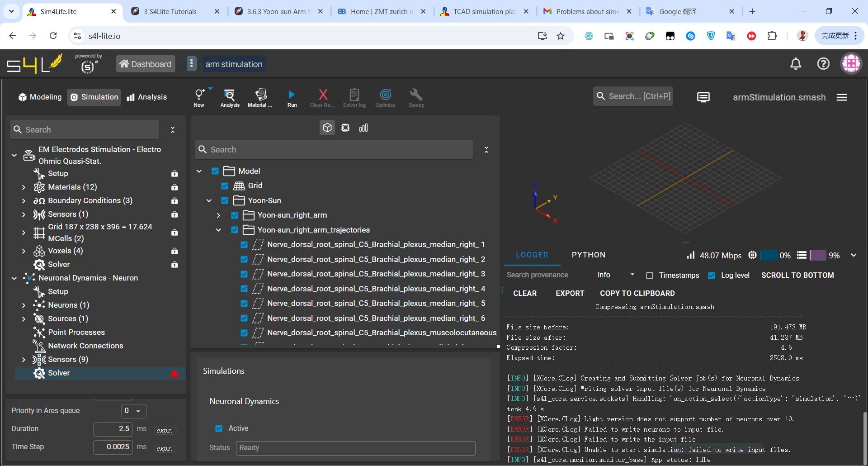This screenshot has width=868, height=466.
Task: Click the comments panel icon
Action: (703, 97)
